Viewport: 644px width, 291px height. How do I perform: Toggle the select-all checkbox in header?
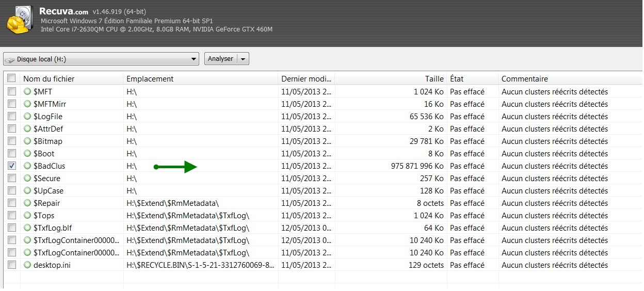[x=11, y=79]
